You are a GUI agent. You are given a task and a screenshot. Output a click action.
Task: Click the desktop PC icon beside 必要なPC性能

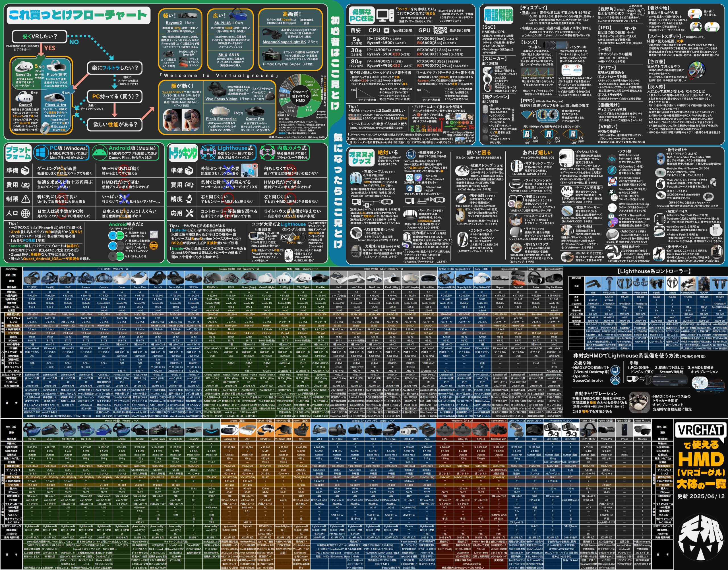[x=385, y=15]
